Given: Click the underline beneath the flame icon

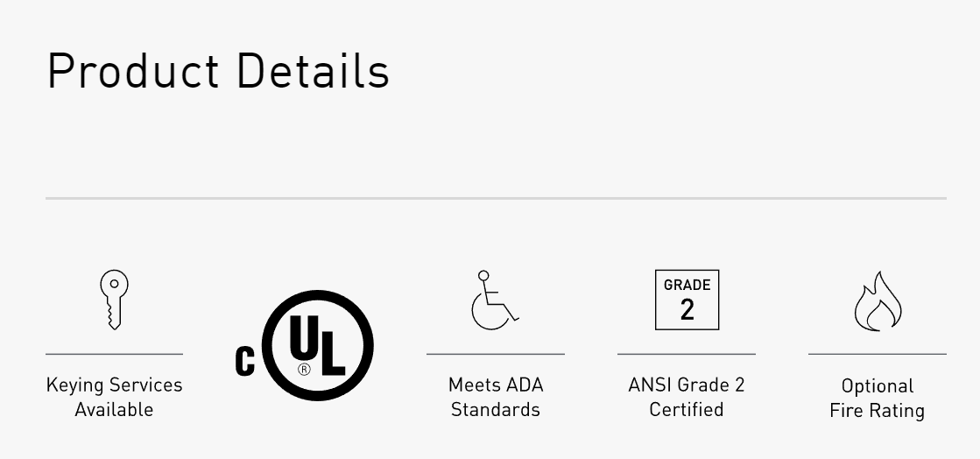Looking at the screenshot, I should point(878,354).
